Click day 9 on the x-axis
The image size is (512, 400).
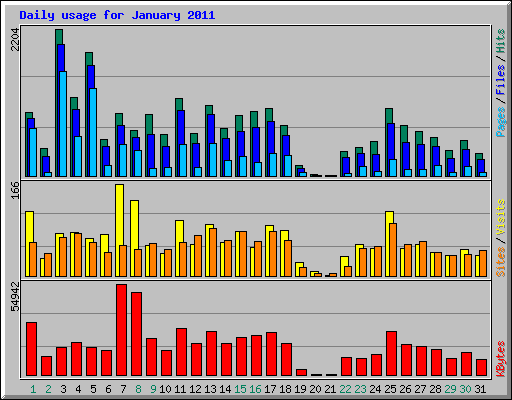[153, 389]
